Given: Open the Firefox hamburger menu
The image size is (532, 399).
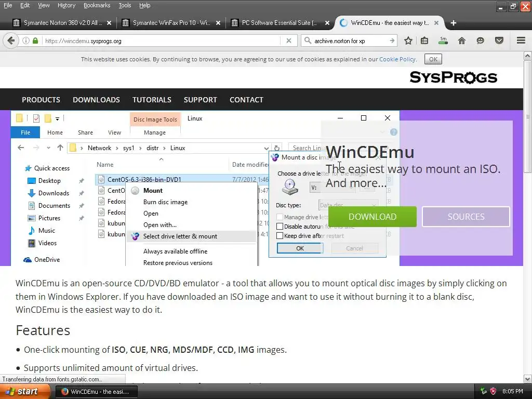Looking at the screenshot, I should (x=521, y=41).
